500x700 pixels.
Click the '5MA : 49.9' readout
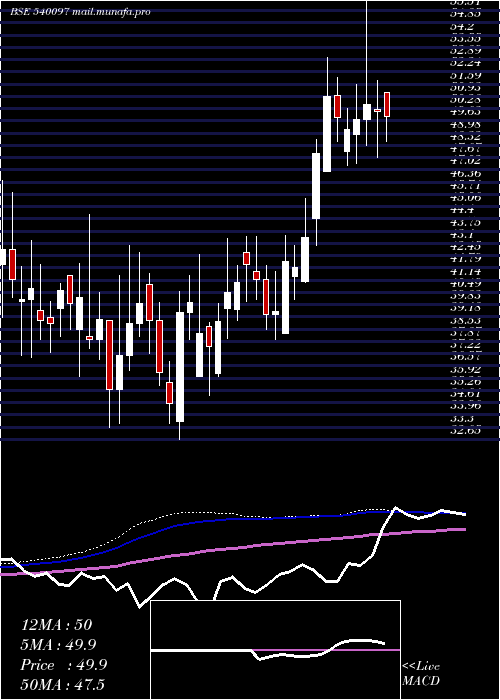point(58,645)
